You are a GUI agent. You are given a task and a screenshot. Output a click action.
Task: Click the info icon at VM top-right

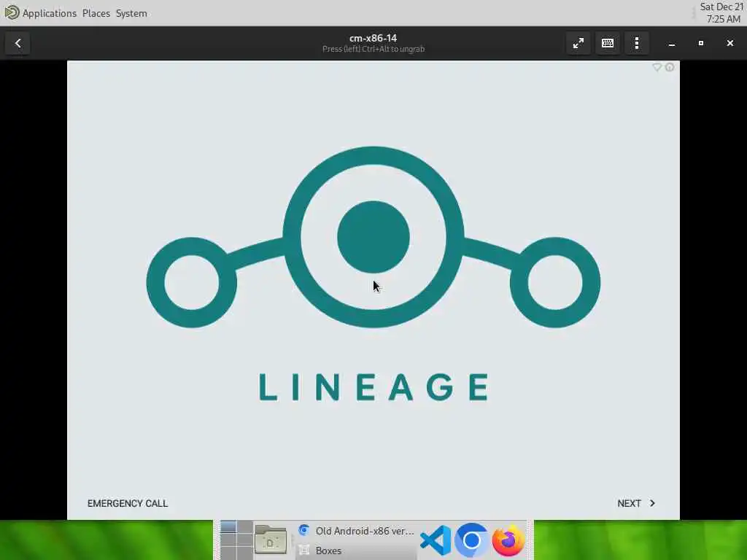click(670, 68)
